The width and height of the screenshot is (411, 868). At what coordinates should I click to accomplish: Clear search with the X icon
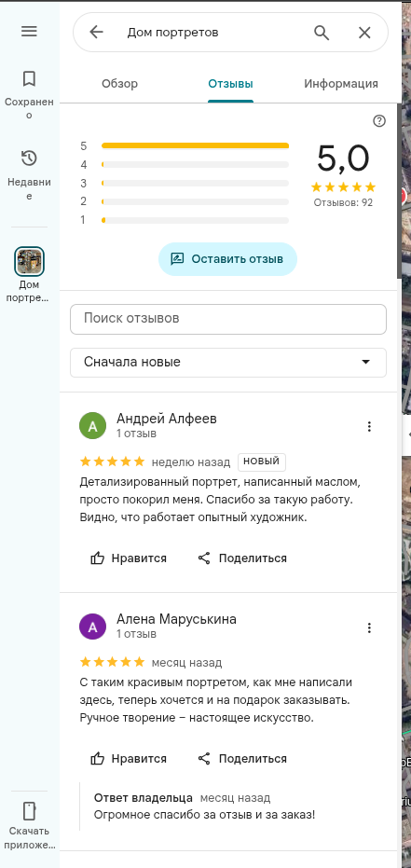[364, 33]
